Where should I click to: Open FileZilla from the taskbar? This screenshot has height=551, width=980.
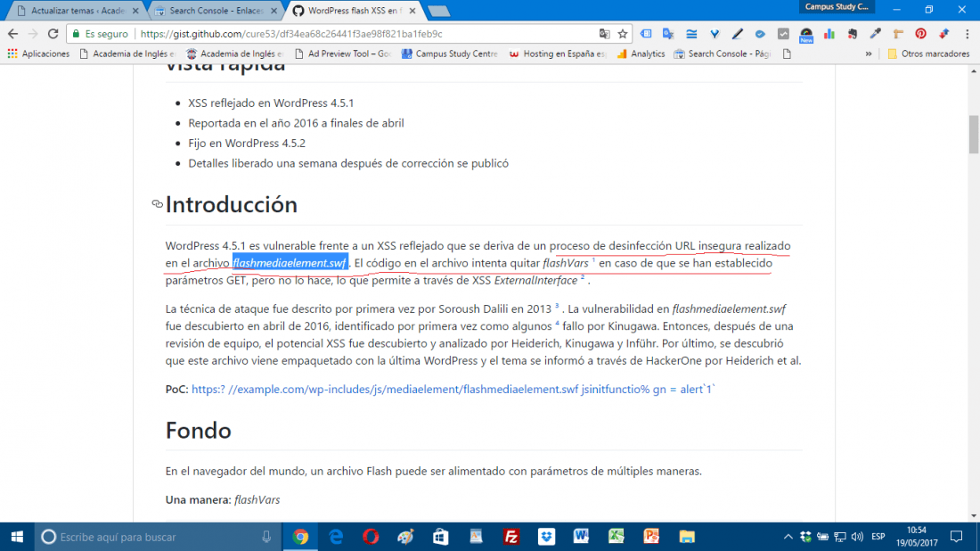coord(511,537)
